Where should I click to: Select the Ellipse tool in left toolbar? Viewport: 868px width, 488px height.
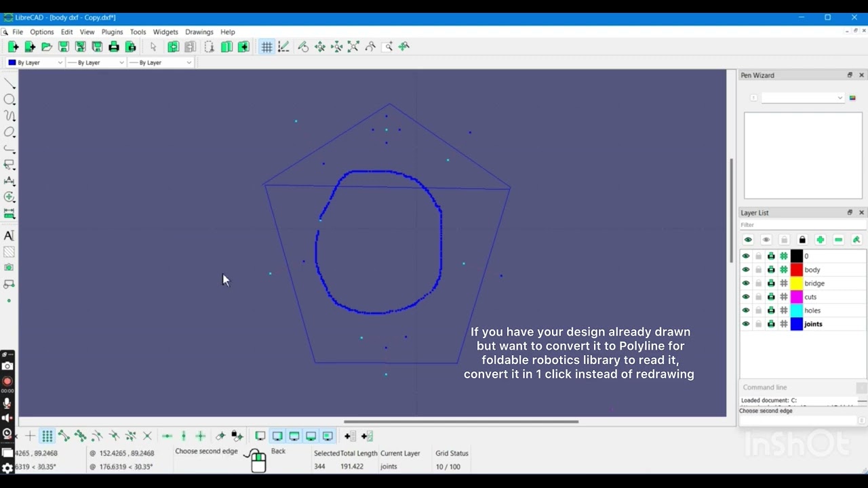pyautogui.click(x=9, y=132)
